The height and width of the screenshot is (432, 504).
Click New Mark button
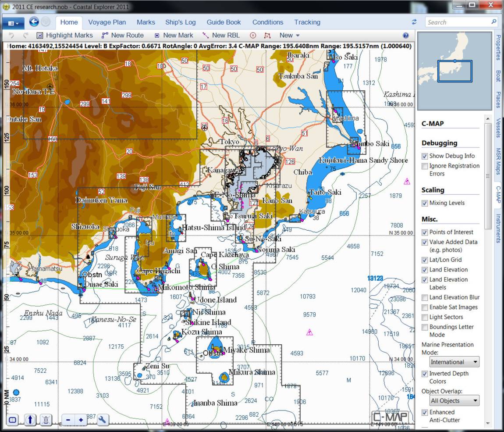[x=174, y=36]
